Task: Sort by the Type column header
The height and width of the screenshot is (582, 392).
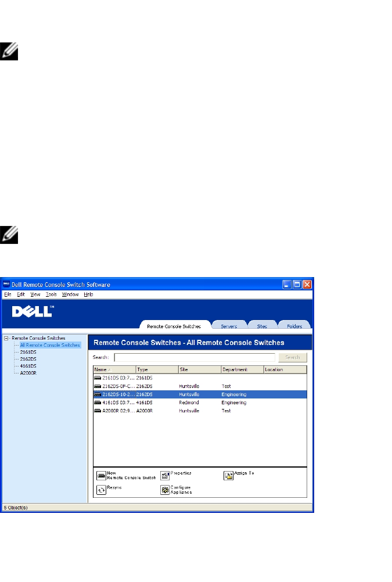Action: point(157,369)
